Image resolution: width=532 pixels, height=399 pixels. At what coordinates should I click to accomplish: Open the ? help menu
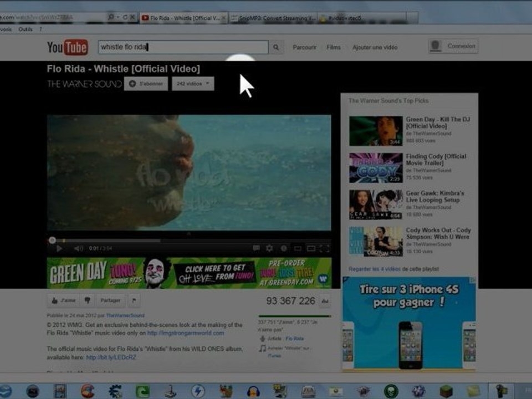pyautogui.click(x=40, y=29)
